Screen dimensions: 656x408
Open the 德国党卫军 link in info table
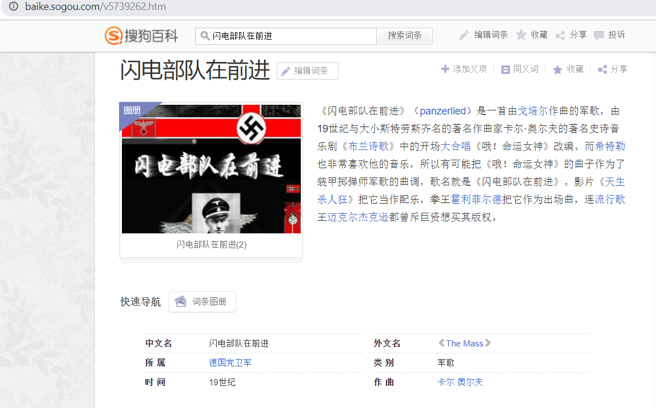pyautogui.click(x=230, y=362)
